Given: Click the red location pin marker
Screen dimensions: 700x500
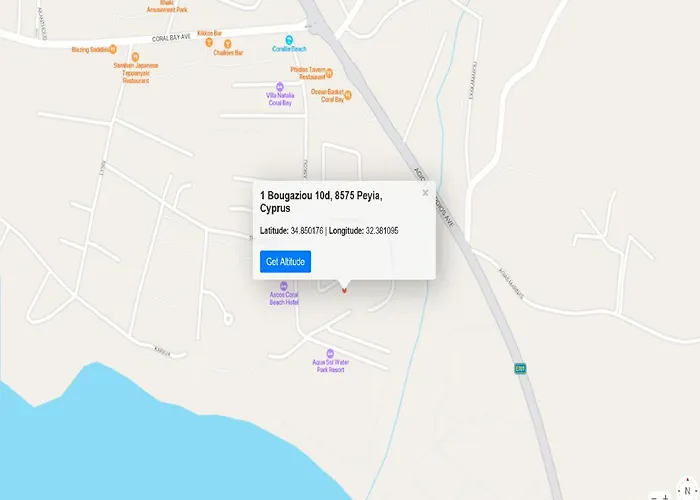Looking at the screenshot, I should (x=344, y=289).
